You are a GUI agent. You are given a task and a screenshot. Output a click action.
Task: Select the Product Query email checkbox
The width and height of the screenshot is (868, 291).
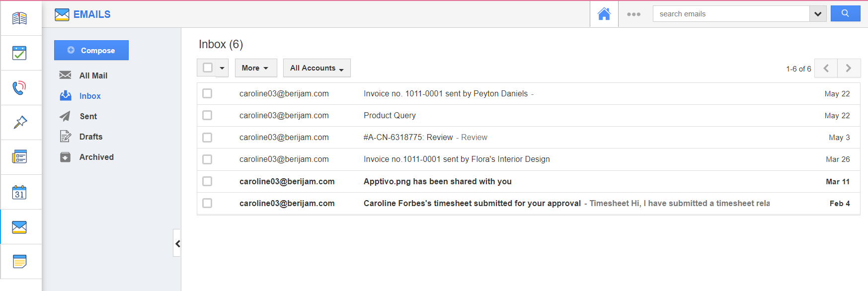coord(207,115)
